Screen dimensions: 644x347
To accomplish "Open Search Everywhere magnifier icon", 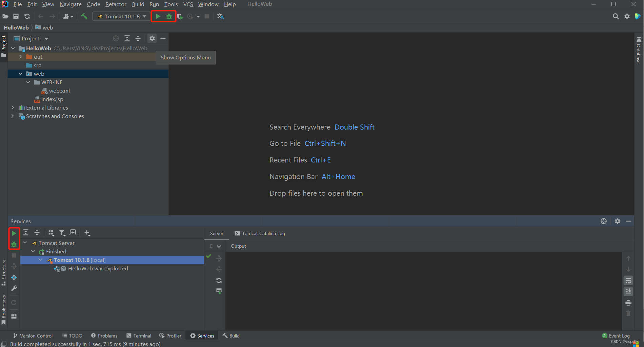I will click(x=616, y=16).
